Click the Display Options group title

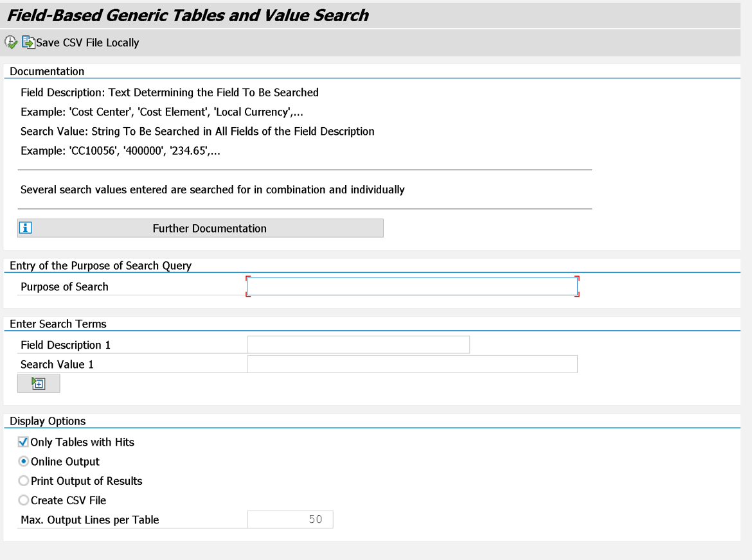coord(48,421)
